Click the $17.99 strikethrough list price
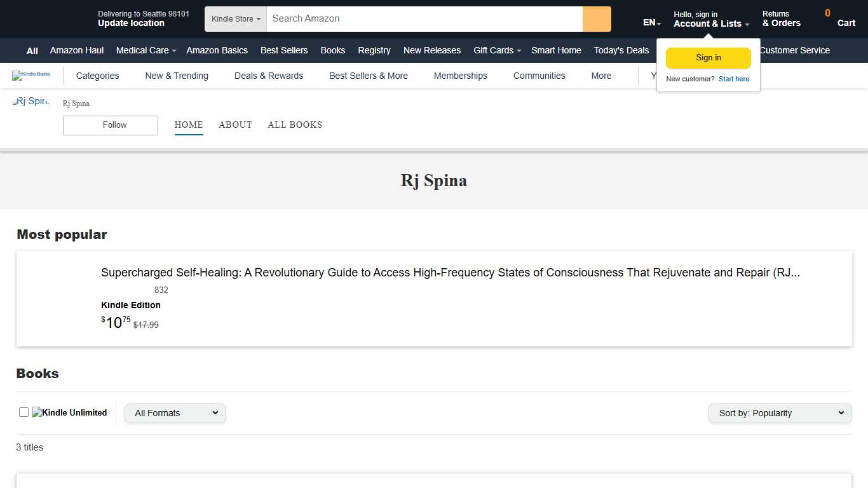Viewport: 868px width, 488px height. coord(146,325)
